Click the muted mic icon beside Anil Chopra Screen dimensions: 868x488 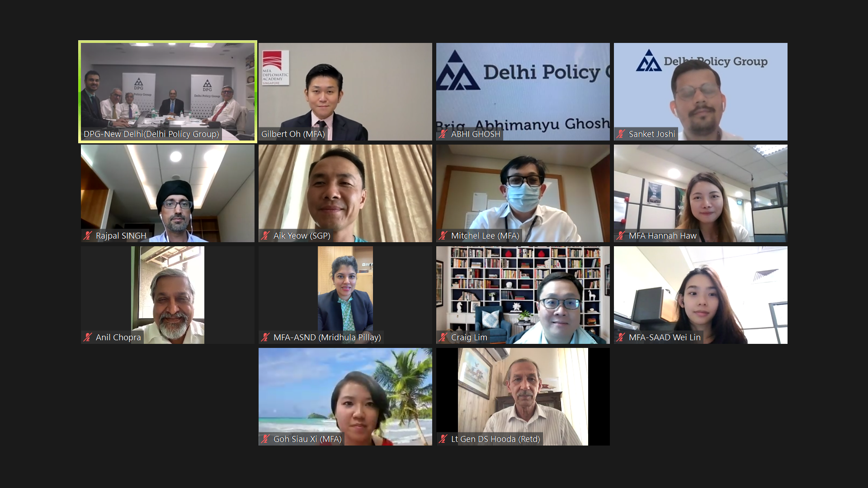click(x=88, y=338)
